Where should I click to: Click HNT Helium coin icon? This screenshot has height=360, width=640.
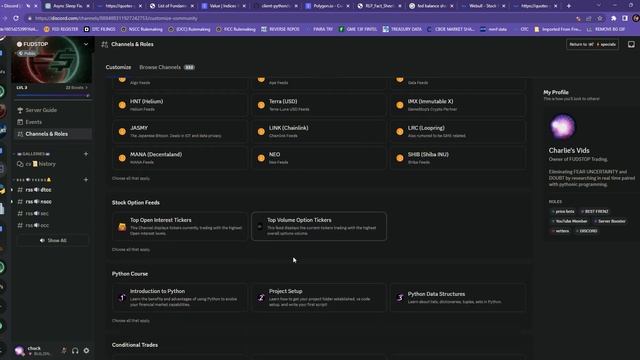pyautogui.click(x=122, y=105)
